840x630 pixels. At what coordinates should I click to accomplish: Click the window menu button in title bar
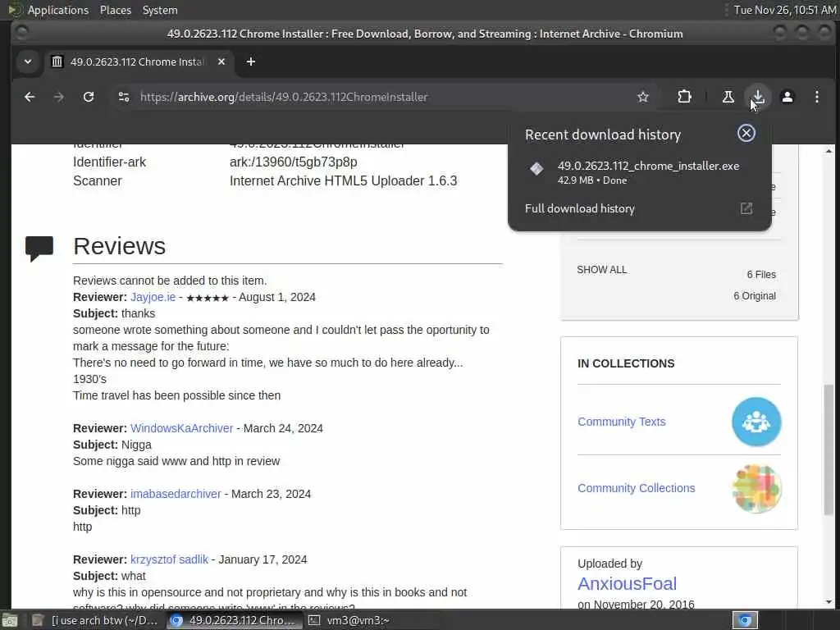pos(21,33)
